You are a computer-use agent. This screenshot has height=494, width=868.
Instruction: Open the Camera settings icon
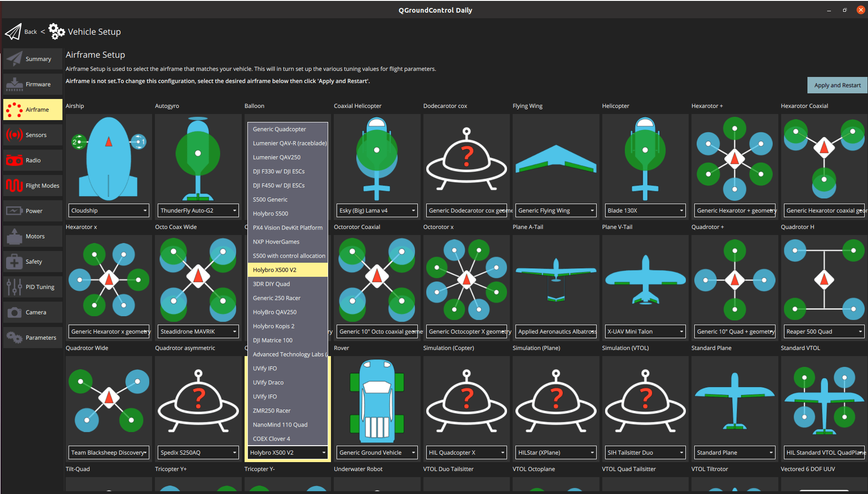(15, 312)
